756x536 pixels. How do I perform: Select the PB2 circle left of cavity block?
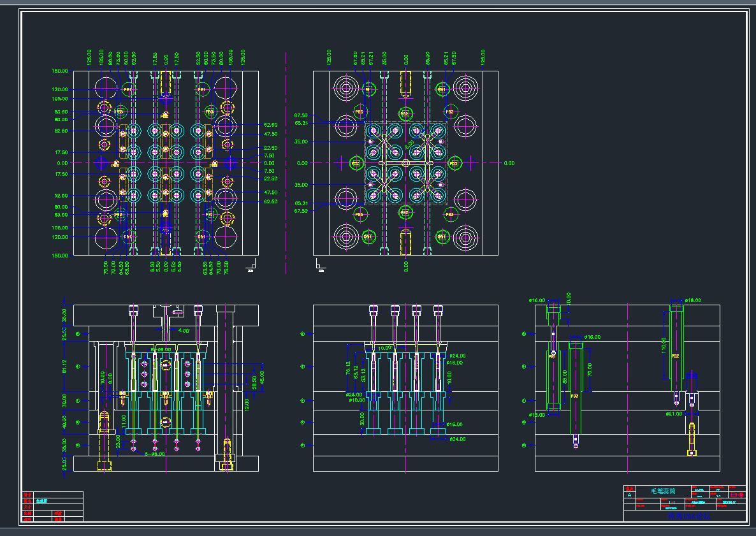356,164
